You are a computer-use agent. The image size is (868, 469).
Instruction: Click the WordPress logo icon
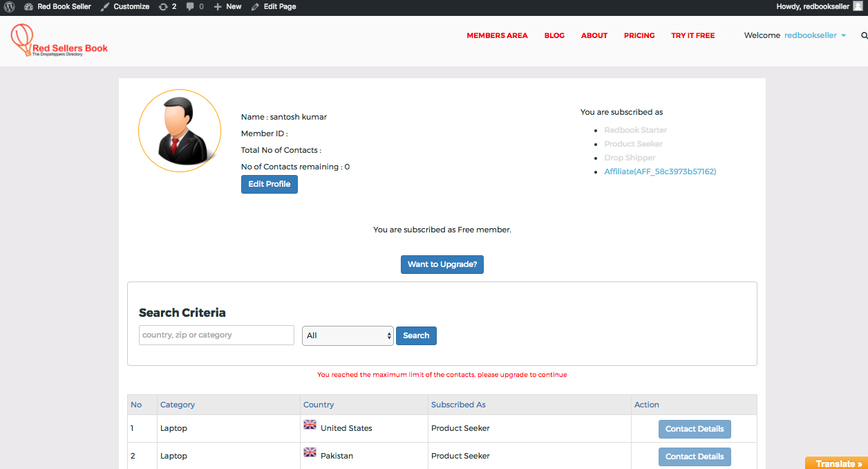10,6
